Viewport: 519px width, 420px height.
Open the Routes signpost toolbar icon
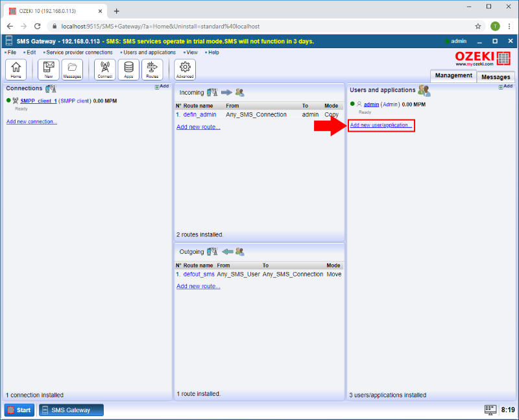click(152, 69)
